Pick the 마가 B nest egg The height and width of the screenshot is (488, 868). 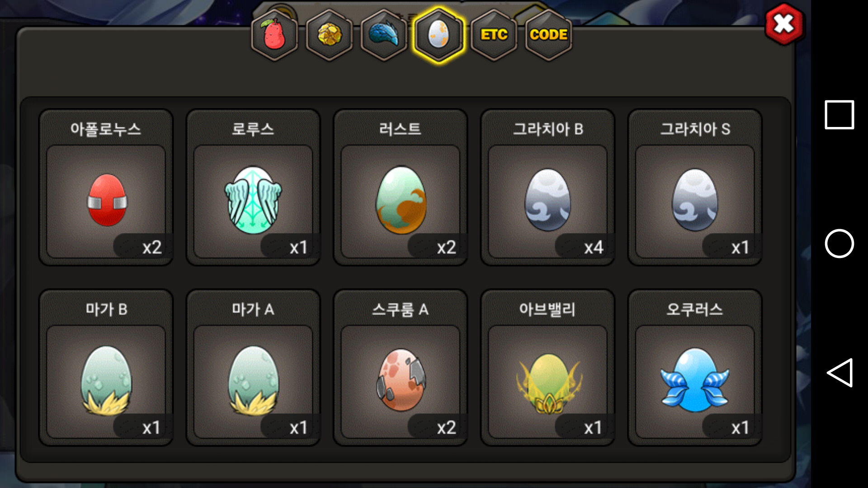point(106,368)
